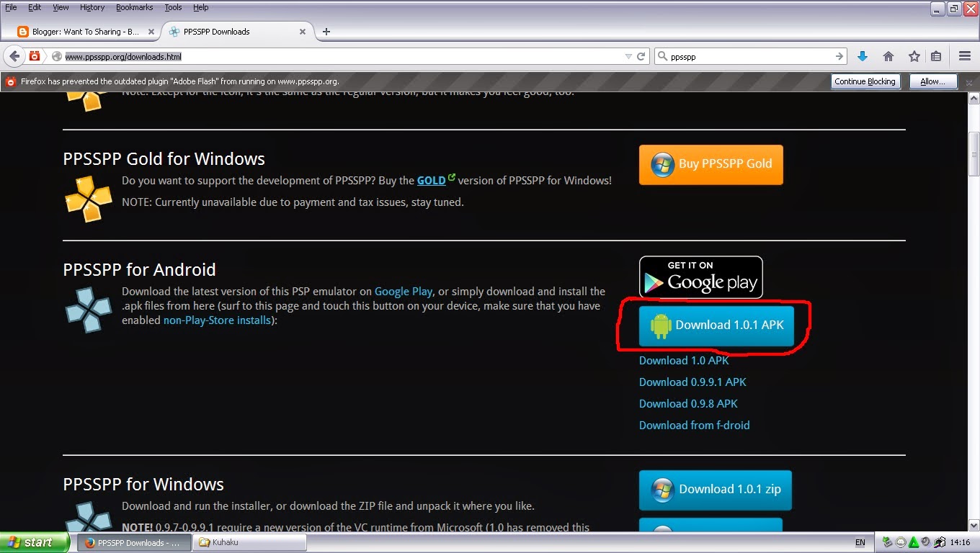Go back with the browser back arrow

coord(14,56)
